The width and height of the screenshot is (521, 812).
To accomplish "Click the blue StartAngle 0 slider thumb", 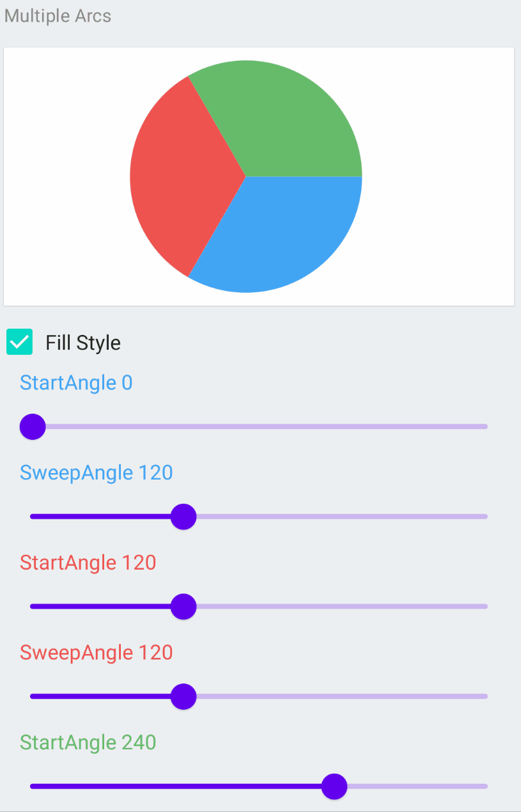I will click(x=33, y=426).
